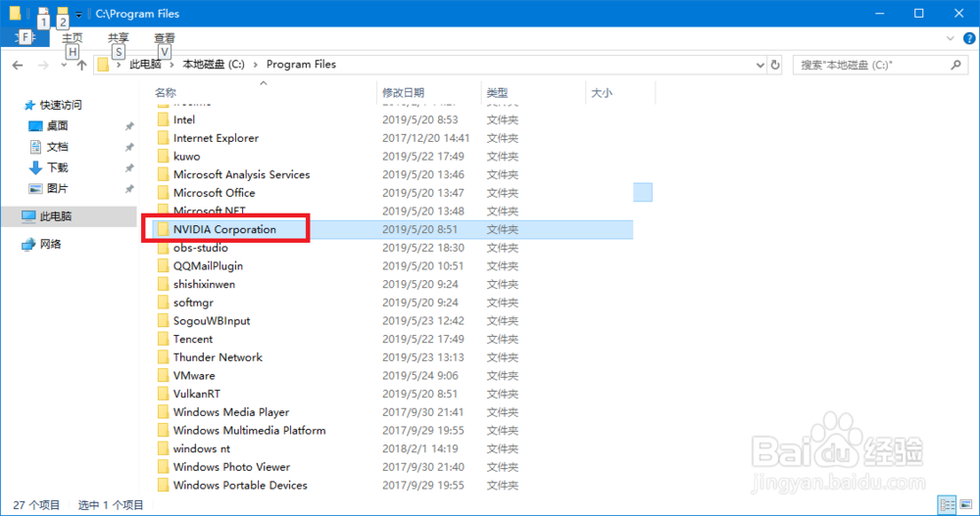The width and height of the screenshot is (980, 516).
Task: Select 网络 in the navigation pane
Action: tap(50, 244)
